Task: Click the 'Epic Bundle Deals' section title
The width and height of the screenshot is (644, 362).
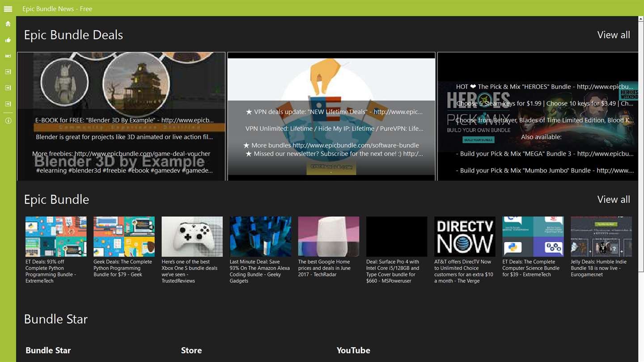Action: [73, 35]
